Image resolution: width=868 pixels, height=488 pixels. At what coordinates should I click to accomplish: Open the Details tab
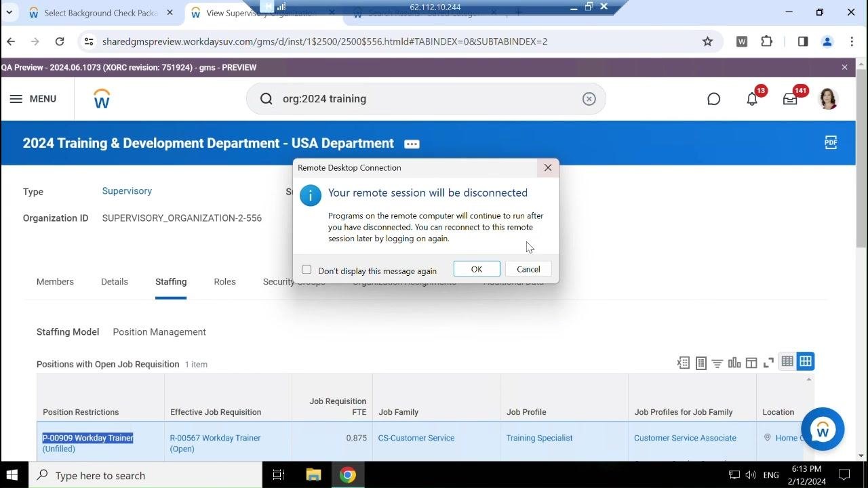point(115,282)
